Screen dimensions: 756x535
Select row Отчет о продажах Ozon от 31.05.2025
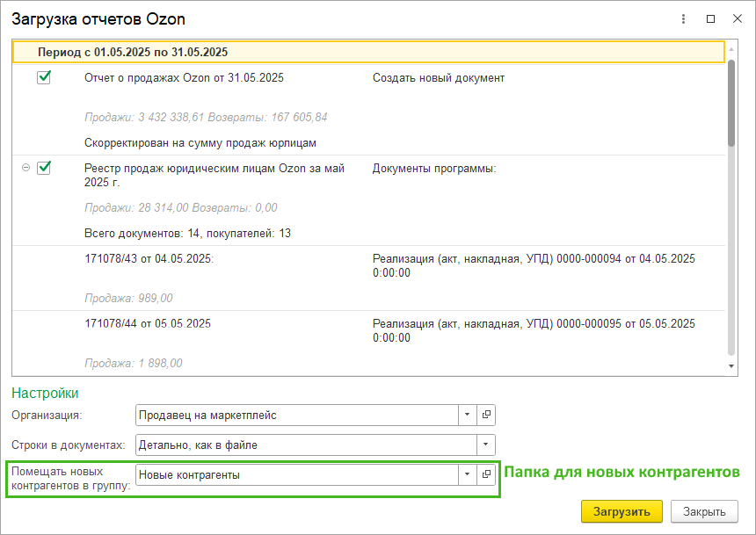pyautogui.click(x=184, y=77)
